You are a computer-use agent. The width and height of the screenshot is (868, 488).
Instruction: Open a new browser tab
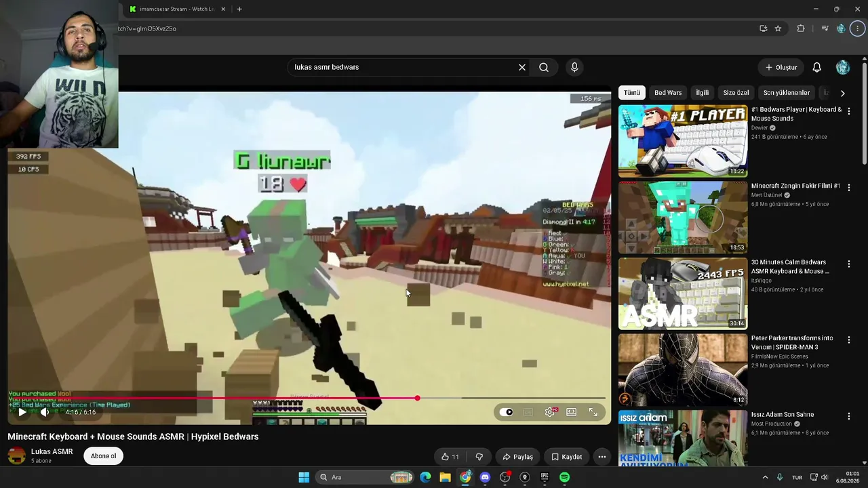tap(239, 9)
